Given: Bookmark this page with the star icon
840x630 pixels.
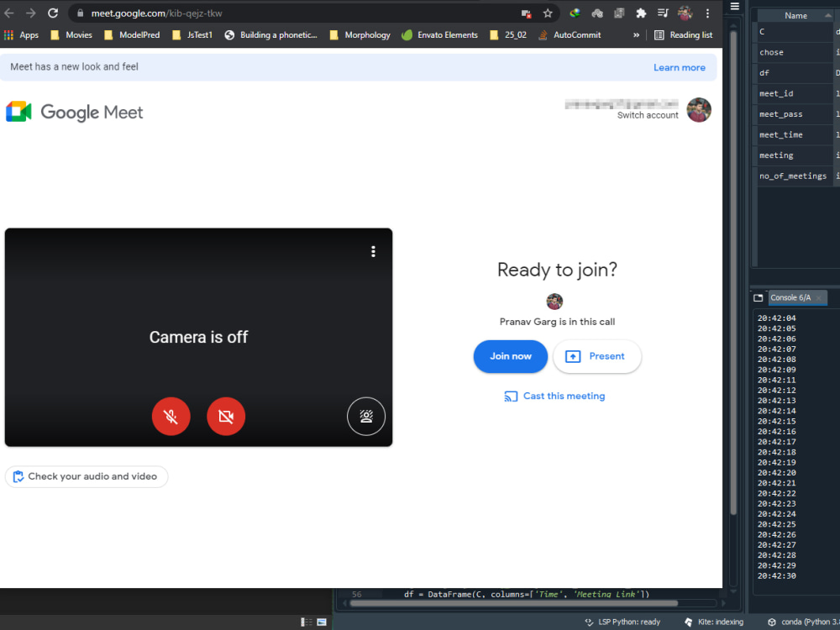Looking at the screenshot, I should [548, 13].
